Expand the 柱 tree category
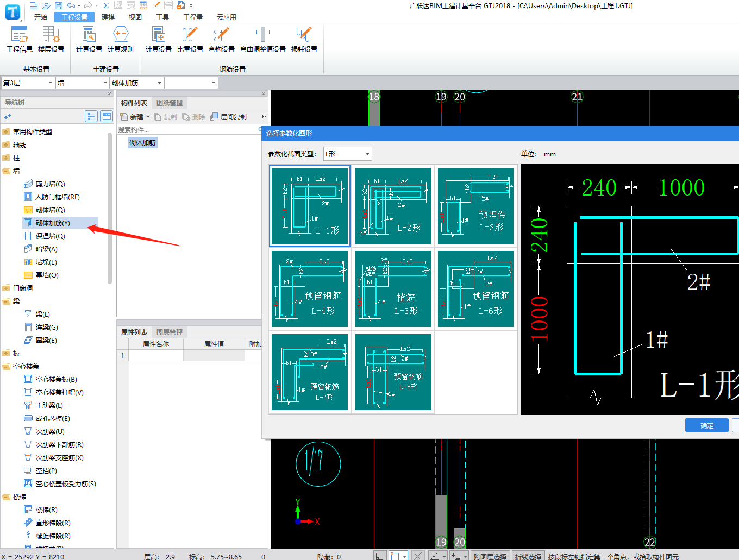Image resolution: width=739 pixels, height=560 pixels. 6,158
